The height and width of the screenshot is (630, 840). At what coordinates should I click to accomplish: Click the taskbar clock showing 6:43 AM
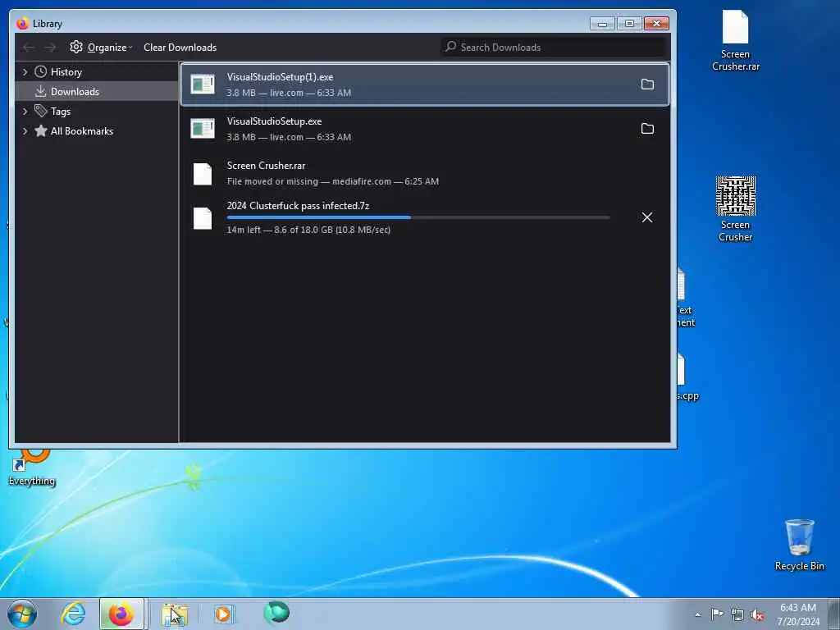point(798,614)
